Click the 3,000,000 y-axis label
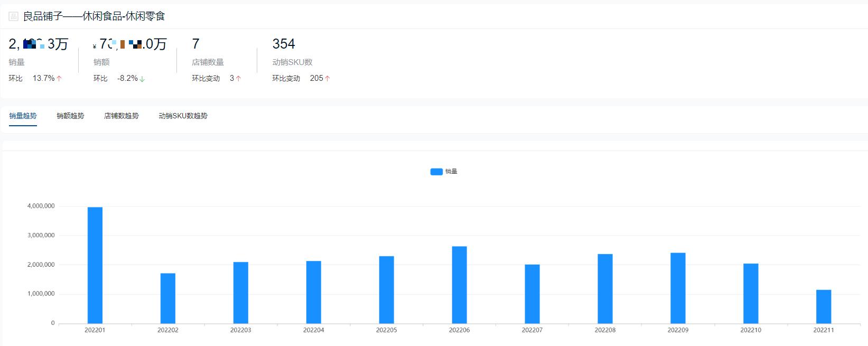Image resolution: width=868 pixels, height=346 pixels. 41,236
